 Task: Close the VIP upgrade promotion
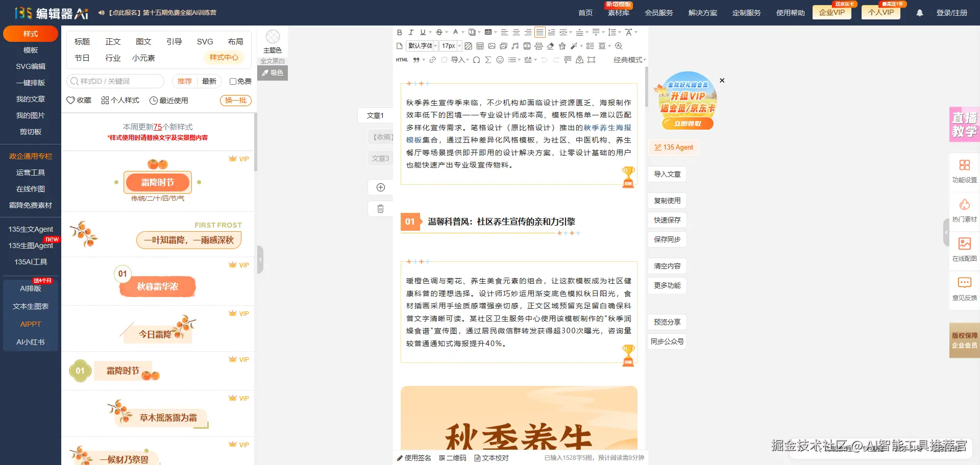point(722,81)
